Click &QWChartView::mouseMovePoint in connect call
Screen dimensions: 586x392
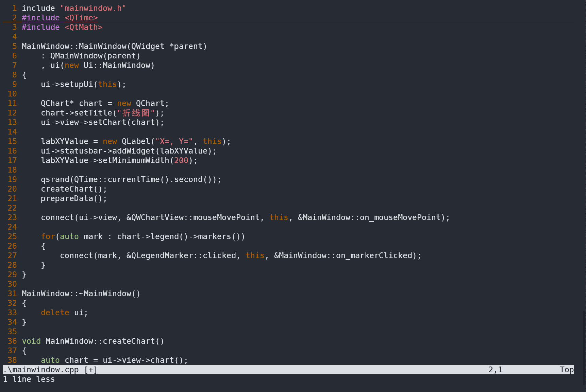coord(193,217)
